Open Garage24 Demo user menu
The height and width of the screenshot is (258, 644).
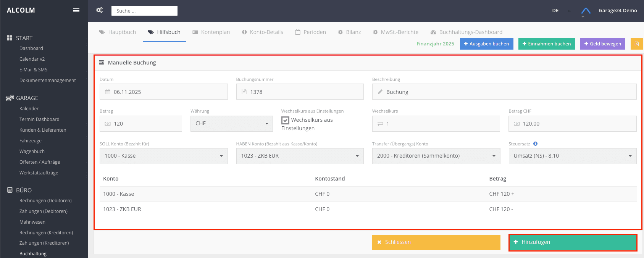[618, 11]
